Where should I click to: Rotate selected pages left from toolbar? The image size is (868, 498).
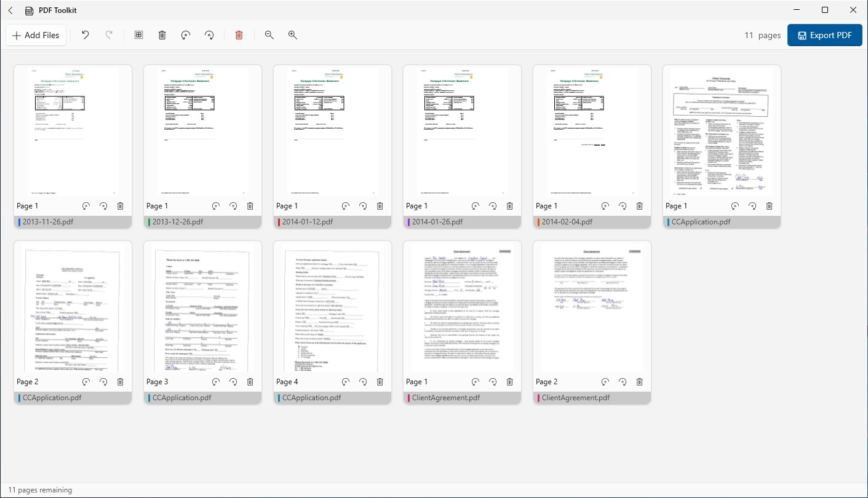186,35
